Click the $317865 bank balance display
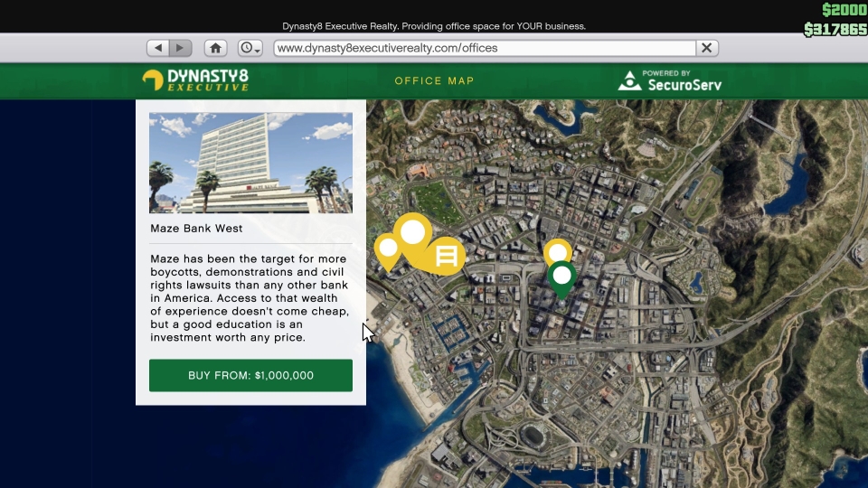The width and height of the screenshot is (868, 488). 835,29
